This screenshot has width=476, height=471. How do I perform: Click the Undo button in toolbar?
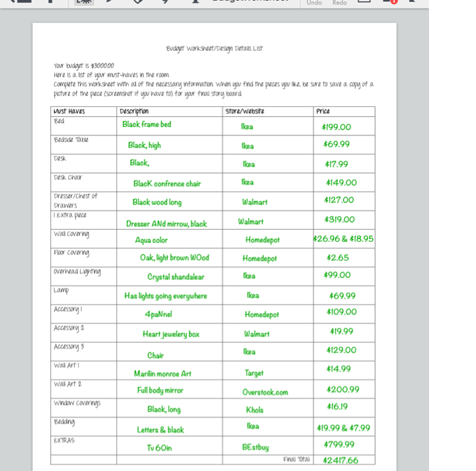(x=314, y=3)
